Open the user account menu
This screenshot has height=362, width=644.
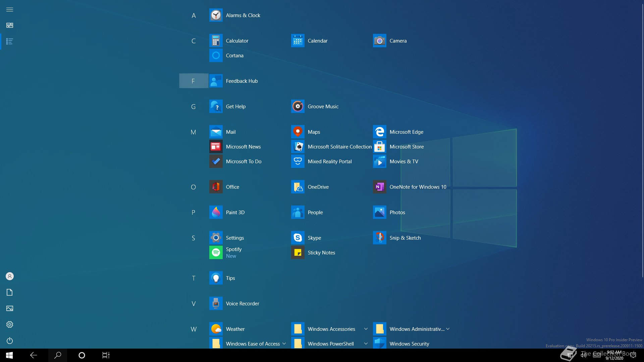point(10,276)
